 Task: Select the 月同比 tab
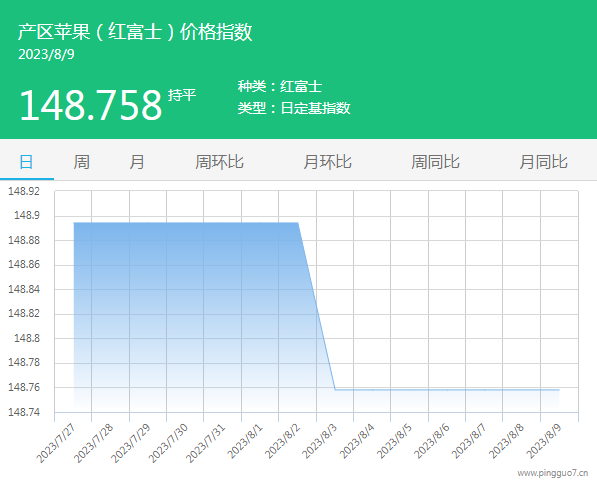pos(543,162)
